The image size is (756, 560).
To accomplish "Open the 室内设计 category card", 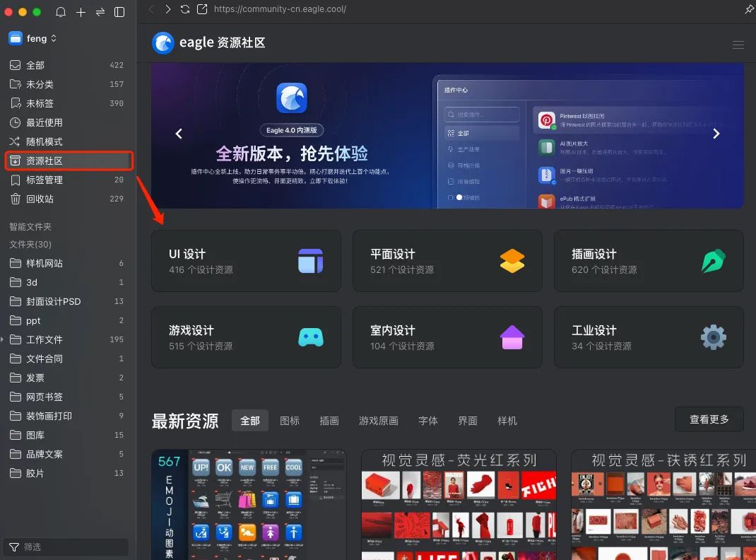I will [x=447, y=338].
